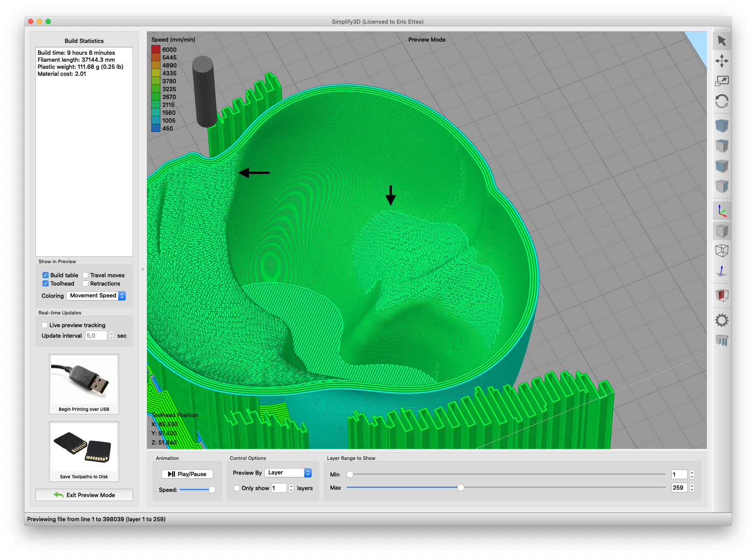Screen dimensions: 756x558
Task: Open machine control panel gear icon
Action: [x=721, y=320]
